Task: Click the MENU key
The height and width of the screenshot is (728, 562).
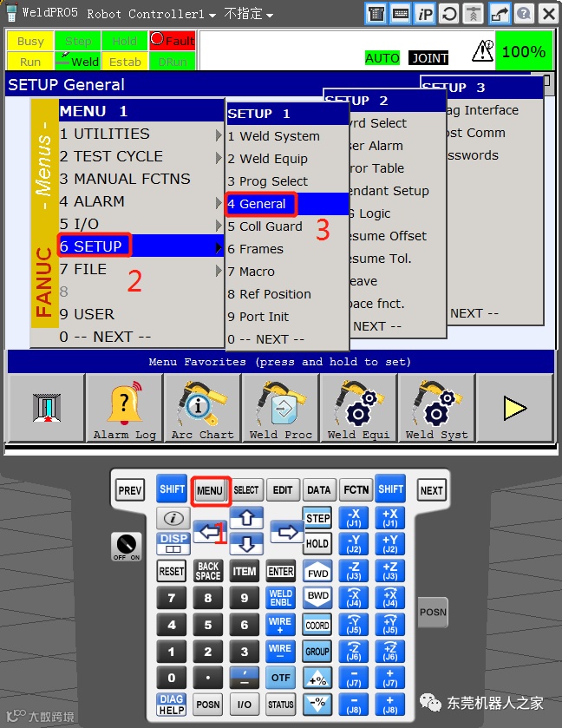Action: point(210,491)
